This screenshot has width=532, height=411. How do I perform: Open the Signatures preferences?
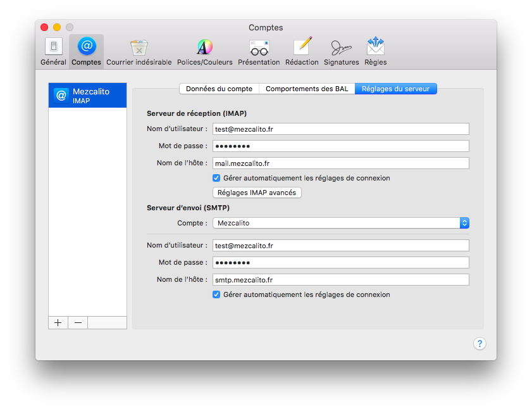click(341, 51)
